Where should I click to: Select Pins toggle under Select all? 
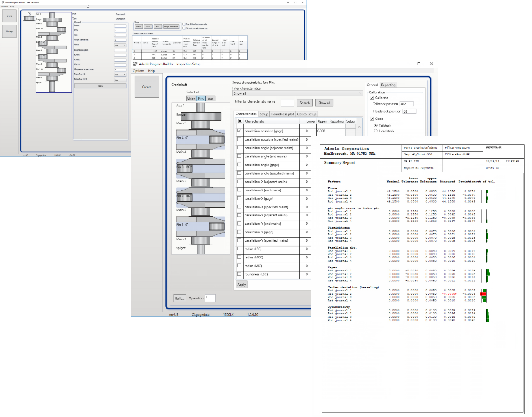click(x=201, y=98)
